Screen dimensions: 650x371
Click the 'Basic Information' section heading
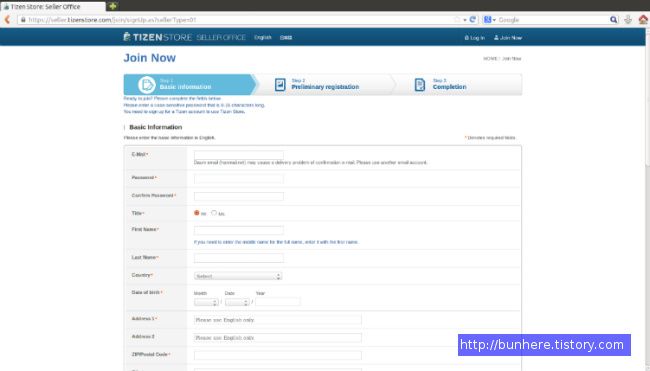[155, 127]
